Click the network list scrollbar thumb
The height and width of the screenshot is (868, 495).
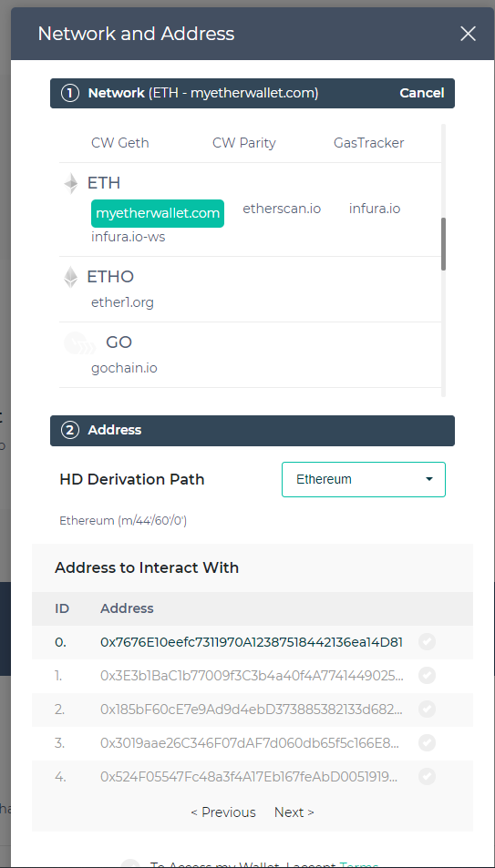click(443, 244)
